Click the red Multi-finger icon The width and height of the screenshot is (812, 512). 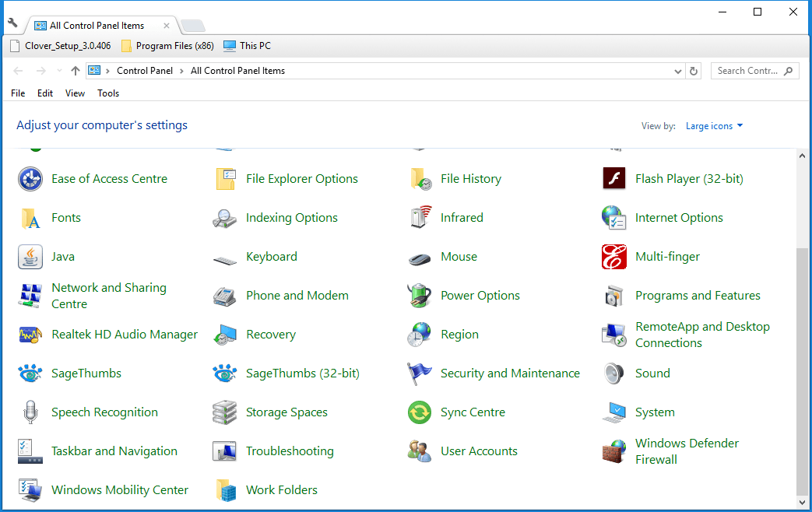[x=614, y=257]
